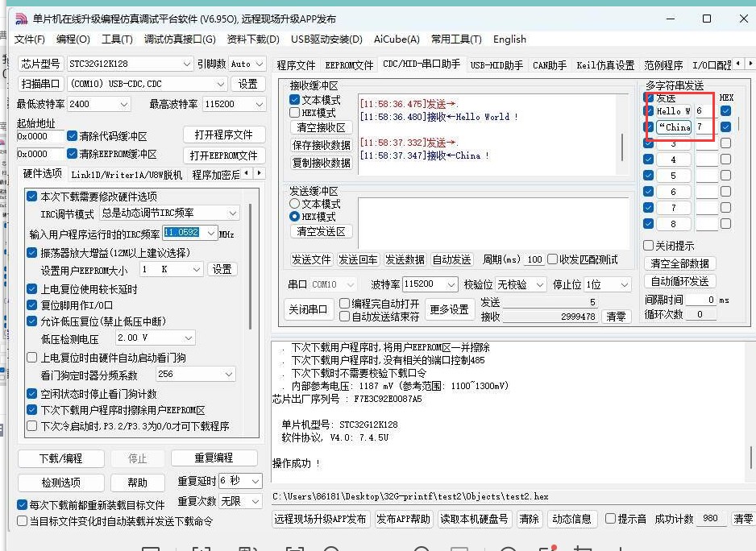Expand the IRC调节模式 dropdown
The height and width of the screenshot is (551, 756).
(232, 213)
